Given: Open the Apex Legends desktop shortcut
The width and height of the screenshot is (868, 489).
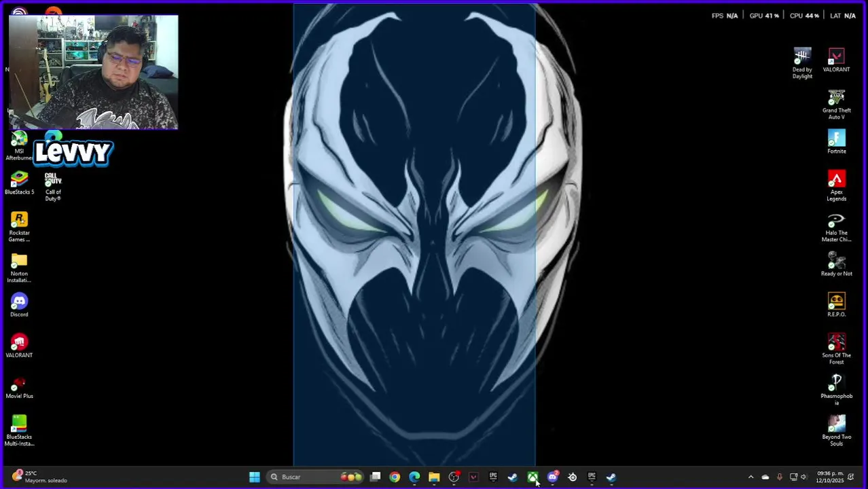Looking at the screenshot, I should point(836,185).
